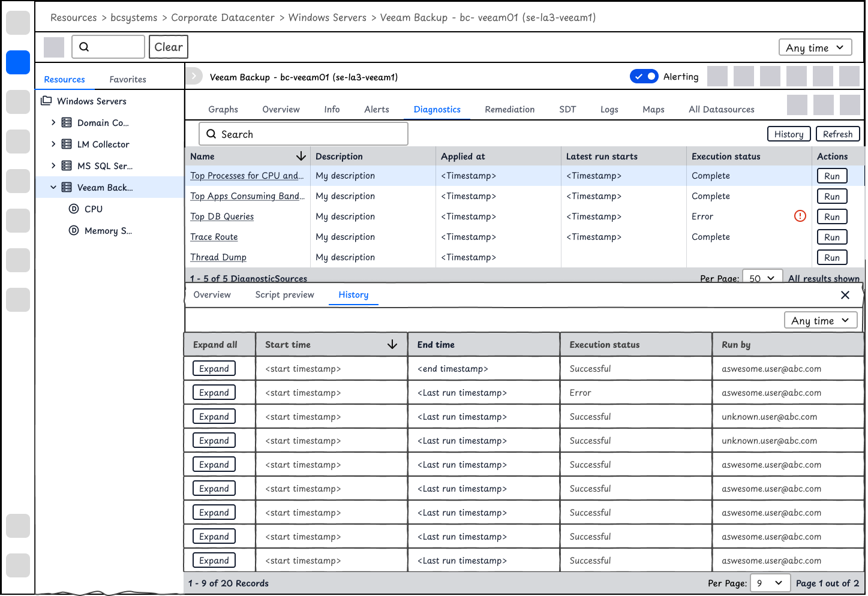Screen dimensions: 868x596
Task: Click the Memory datasource icon in the tree
Action: tap(74, 230)
